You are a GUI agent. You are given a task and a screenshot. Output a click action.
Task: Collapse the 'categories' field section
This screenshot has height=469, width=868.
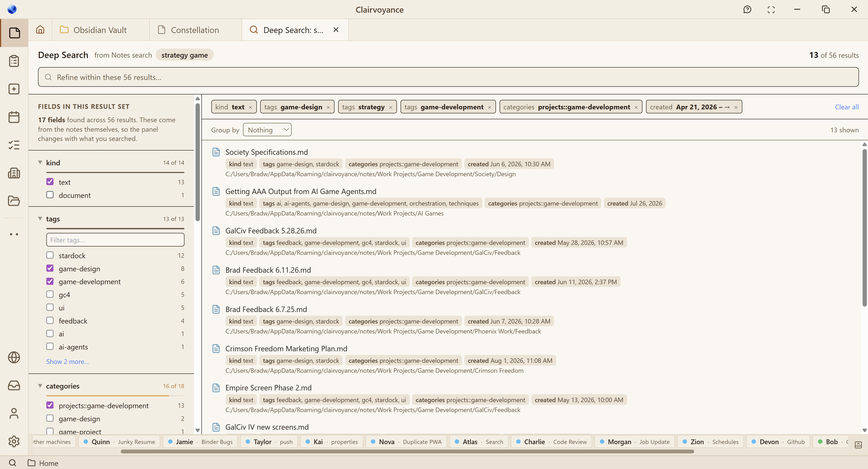[40, 385]
